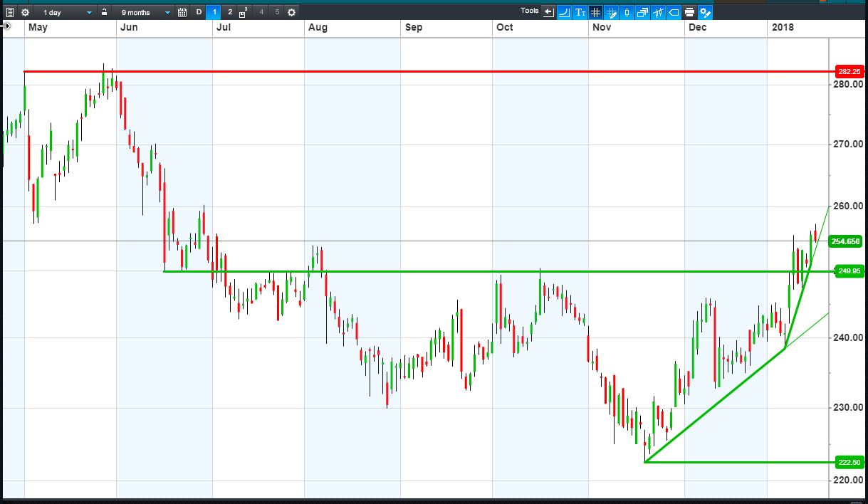868x504 pixels.
Task: Select saved layout preset 3
Action: point(244,12)
